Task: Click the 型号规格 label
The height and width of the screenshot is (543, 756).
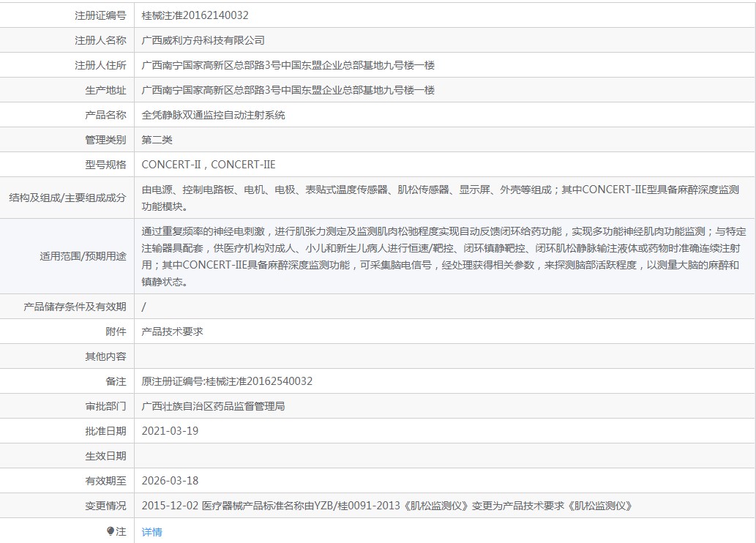Action: click(x=105, y=165)
